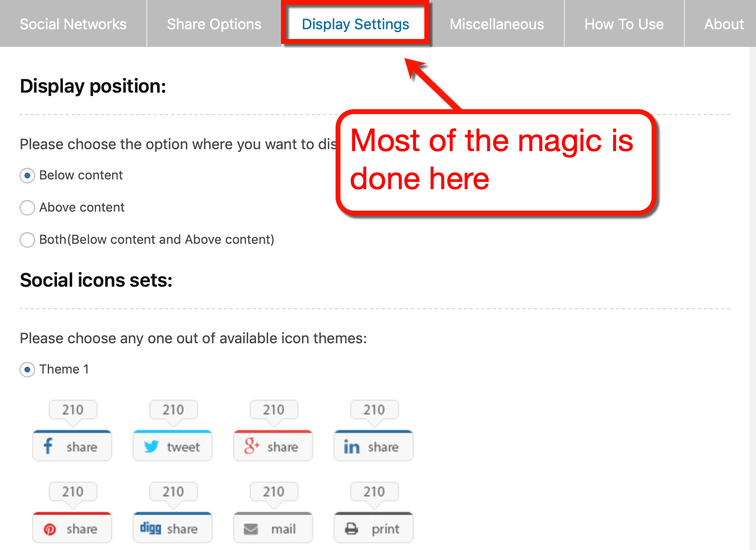Click the Twitter tweet icon
The height and width of the screenshot is (550, 756).
[172, 446]
